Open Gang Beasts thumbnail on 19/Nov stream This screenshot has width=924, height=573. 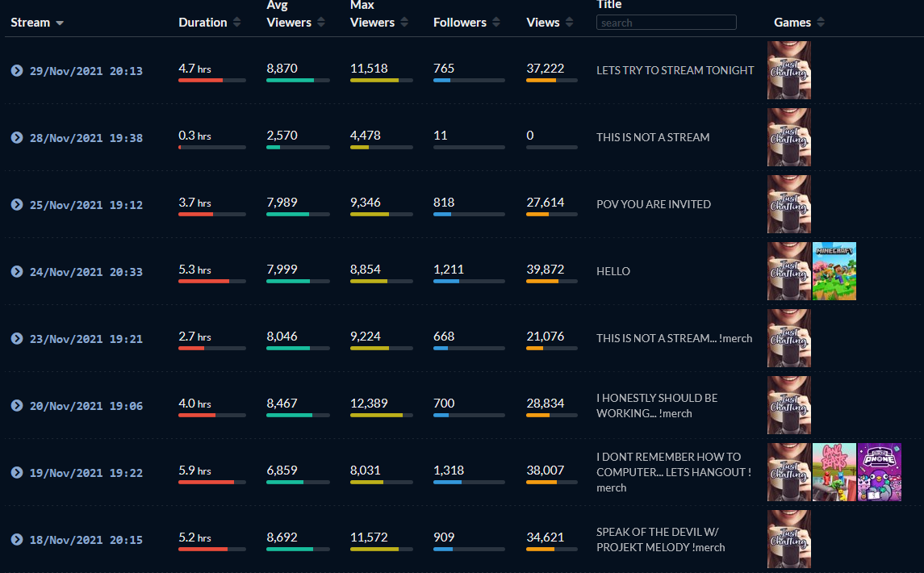click(x=834, y=472)
